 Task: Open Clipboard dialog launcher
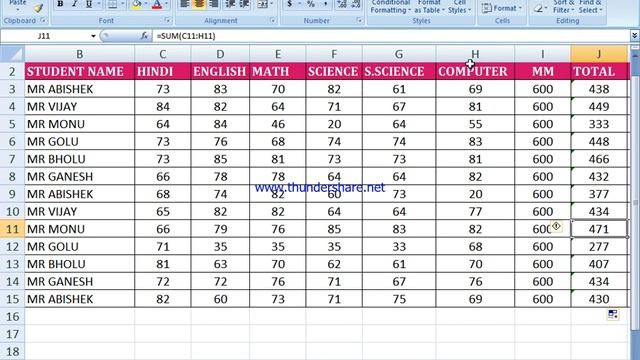pos(43,20)
